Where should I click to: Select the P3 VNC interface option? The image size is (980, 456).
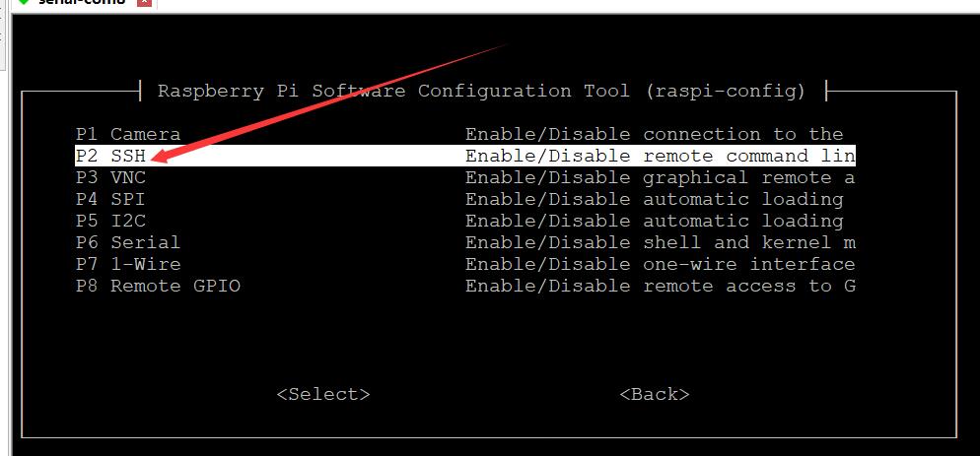[x=110, y=178]
